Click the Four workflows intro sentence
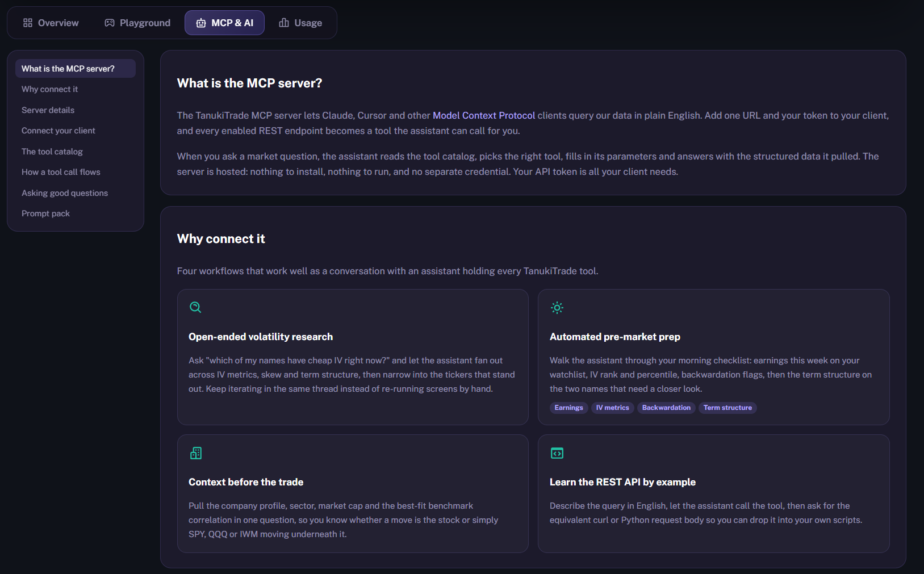924x574 pixels. point(387,271)
